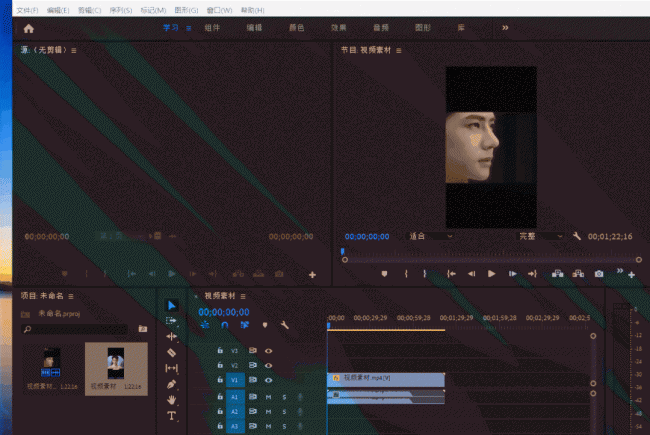Solo audio track A2

284,412
